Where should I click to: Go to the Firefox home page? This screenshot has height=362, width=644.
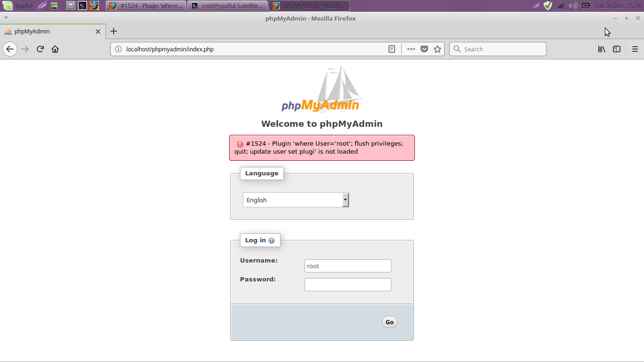pos(55,49)
